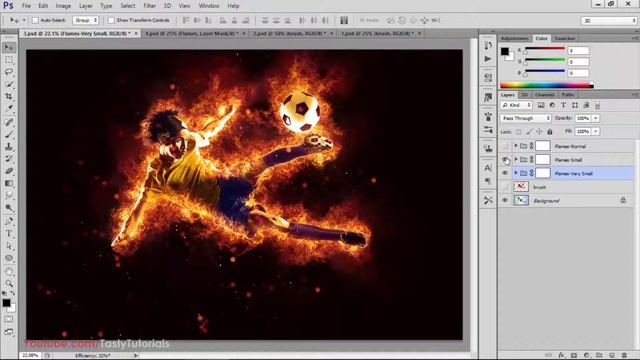Toggle the layer filter switch
The image size is (640, 360).
click(x=598, y=105)
